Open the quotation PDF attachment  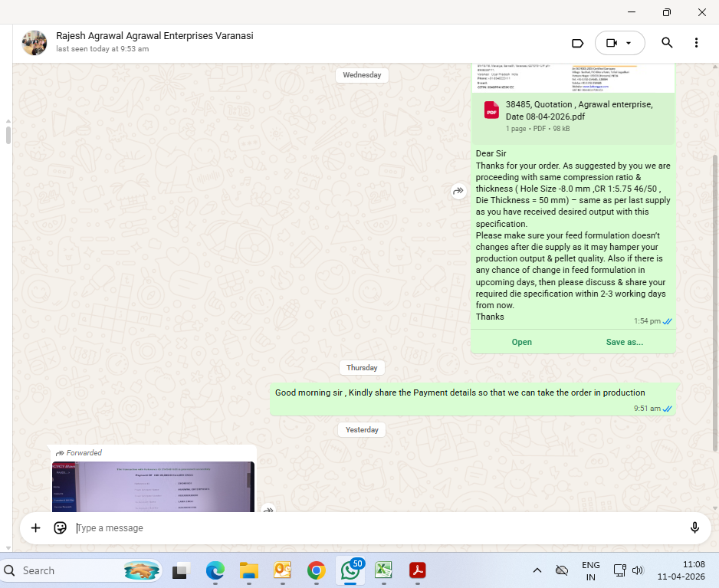click(521, 342)
